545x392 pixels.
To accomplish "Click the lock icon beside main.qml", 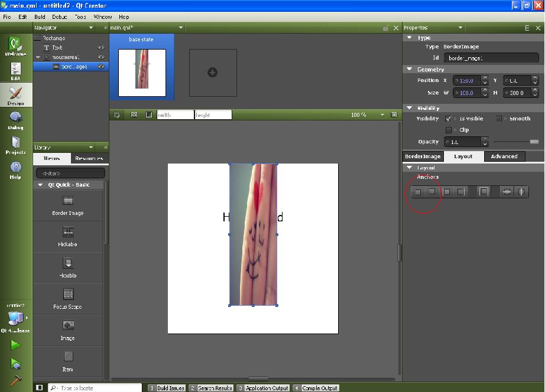I will [385, 28].
